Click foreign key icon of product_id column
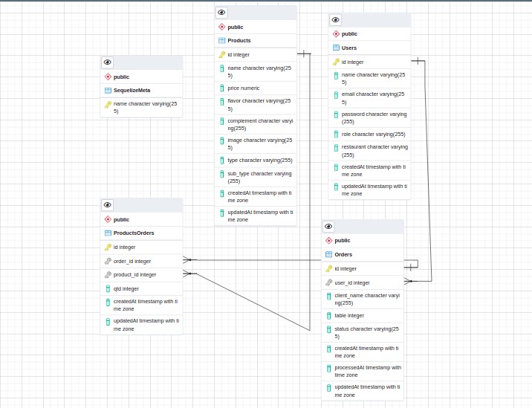532x408 pixels. [108, 275]
